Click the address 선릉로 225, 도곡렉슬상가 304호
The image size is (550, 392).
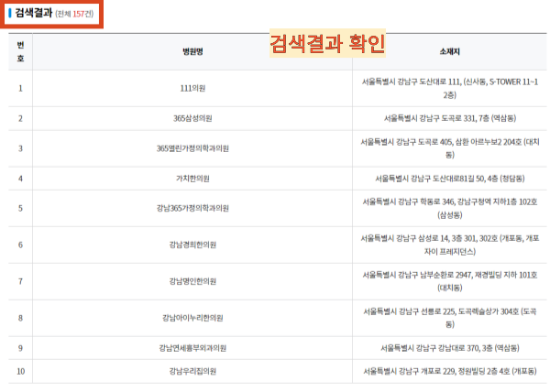pos(450,318)
